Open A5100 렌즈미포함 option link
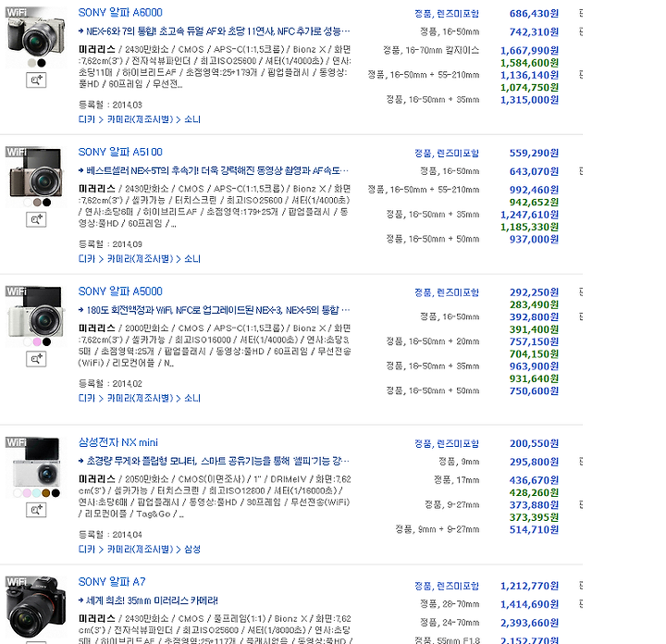 [x=447, y=153]
